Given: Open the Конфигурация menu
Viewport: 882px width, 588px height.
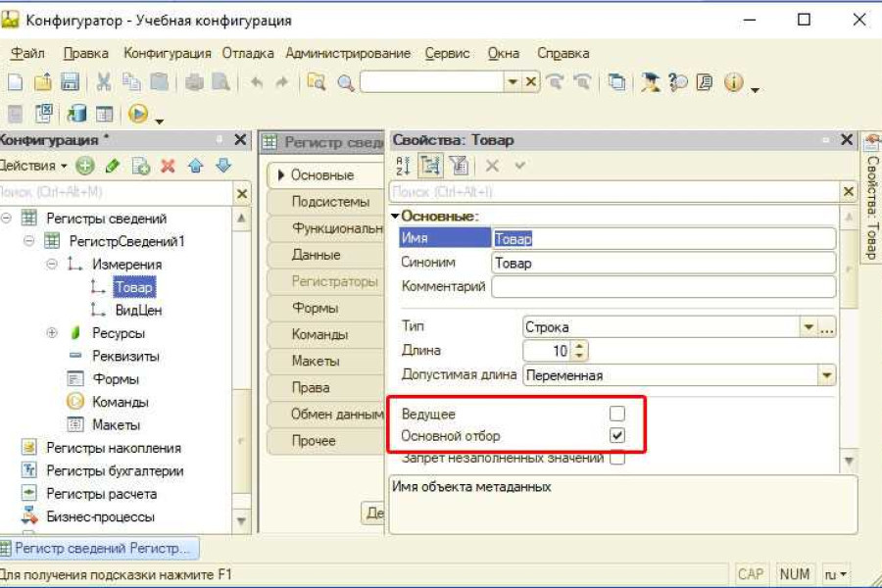Looking at the screenshot, I should click(x=167, y=53).
